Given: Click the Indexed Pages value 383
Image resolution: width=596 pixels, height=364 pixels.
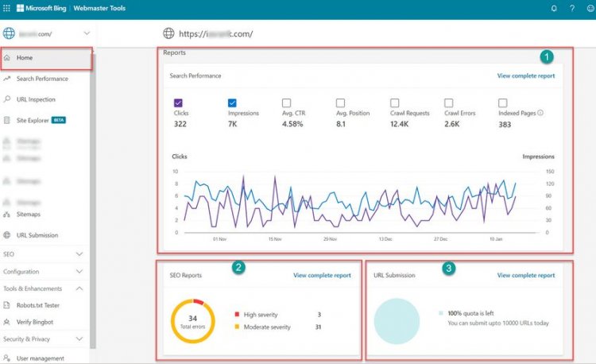Looking at the screenshot, I should click(505, 124).
